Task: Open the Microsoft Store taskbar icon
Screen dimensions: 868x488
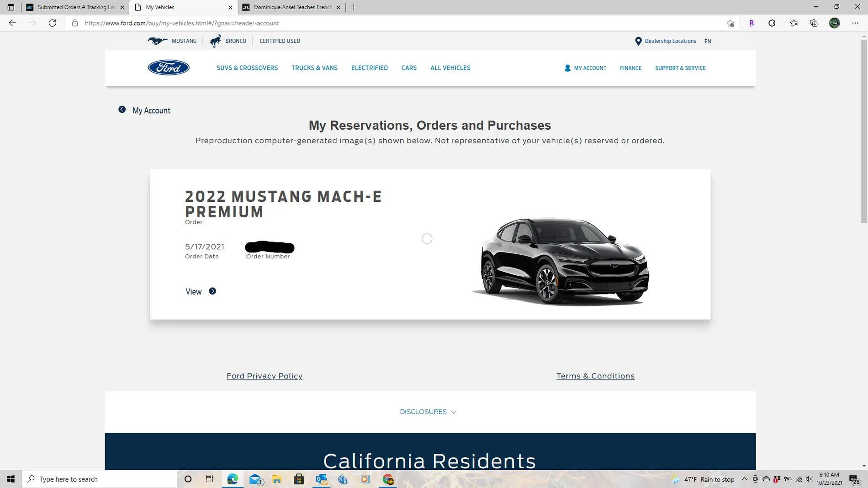Action: pyautogui.click(x=299, y=479)
